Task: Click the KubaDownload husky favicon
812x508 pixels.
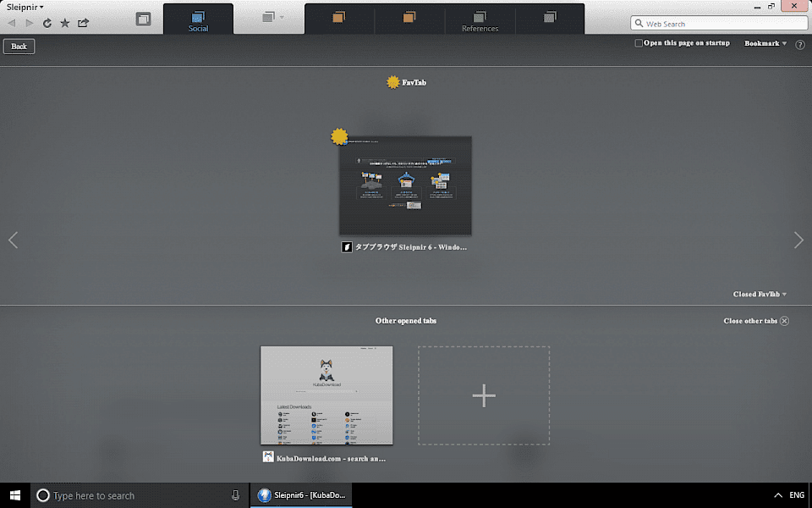Action: pyautogui.click(x=268, y=456)
